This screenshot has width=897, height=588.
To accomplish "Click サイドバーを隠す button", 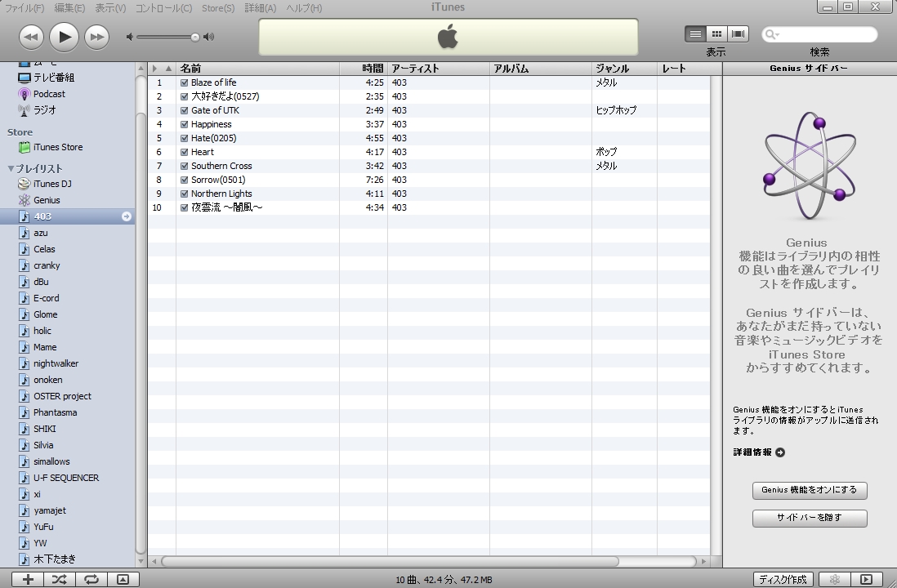I will 810,518.
